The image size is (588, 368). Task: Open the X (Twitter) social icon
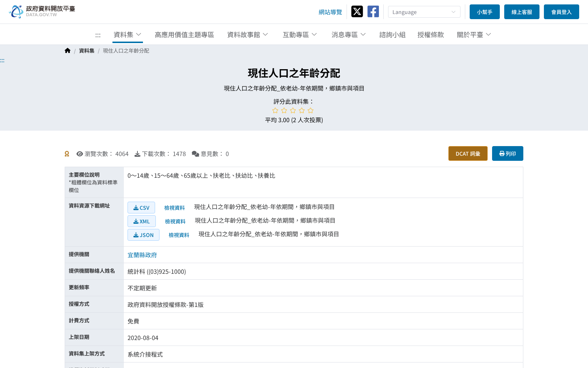[357, 11]
